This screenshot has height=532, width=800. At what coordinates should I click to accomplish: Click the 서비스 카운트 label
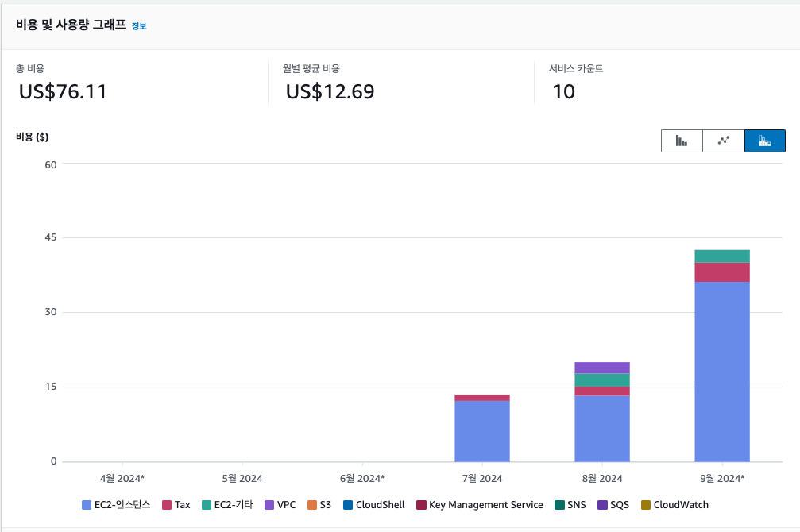tap(576, 68)
